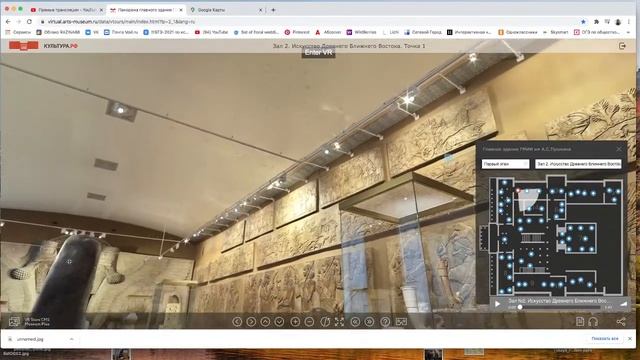This screenshot has height=360, width=640.
Task: Close the Google Карты tab
Action: coord(260,10)
